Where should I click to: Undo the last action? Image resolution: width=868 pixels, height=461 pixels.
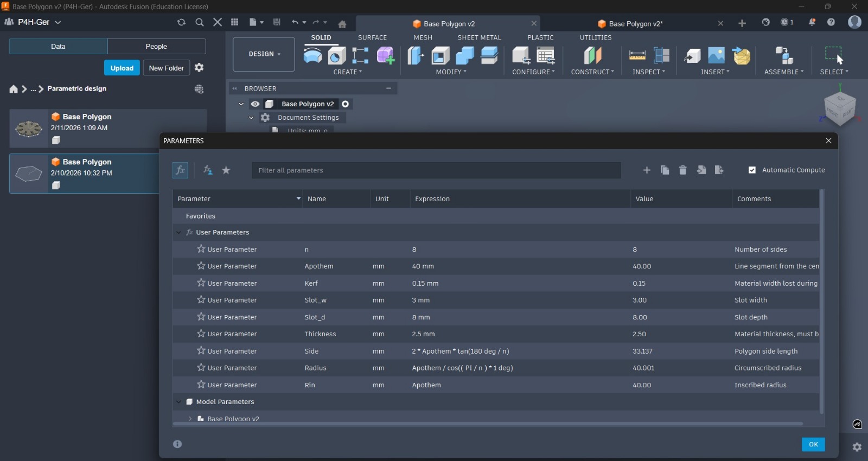tap(295, 22)
